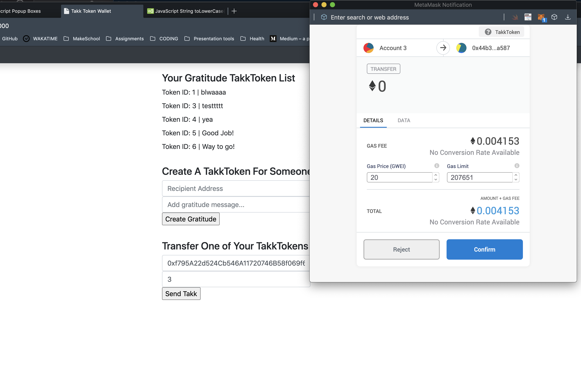Click Reject to decline the transaction
Viewport: 581px width, 392px height.
coord(401,249)
